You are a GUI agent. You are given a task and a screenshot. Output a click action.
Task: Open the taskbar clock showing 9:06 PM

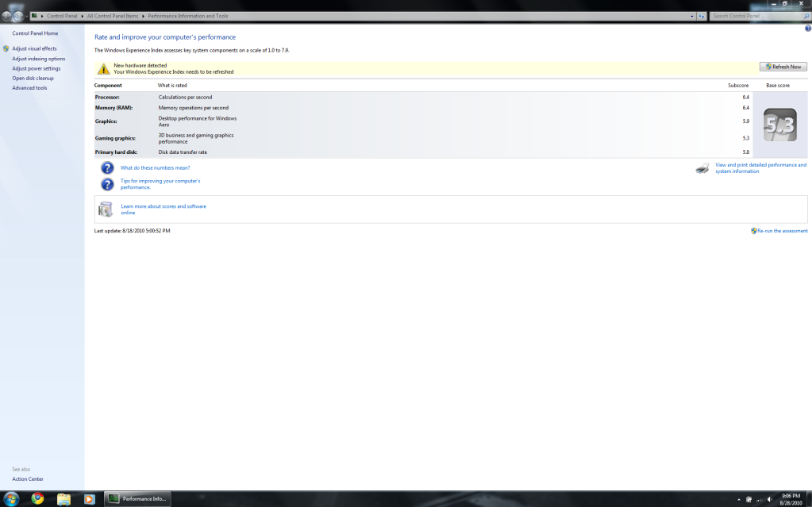791,499
